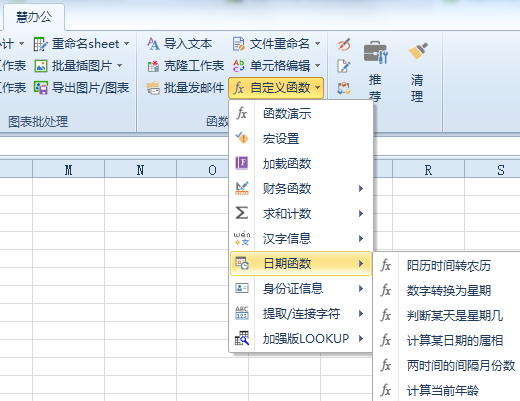Click the 批量插图片 button
Viewport: 520px width, 401px height.
[78, 66]
